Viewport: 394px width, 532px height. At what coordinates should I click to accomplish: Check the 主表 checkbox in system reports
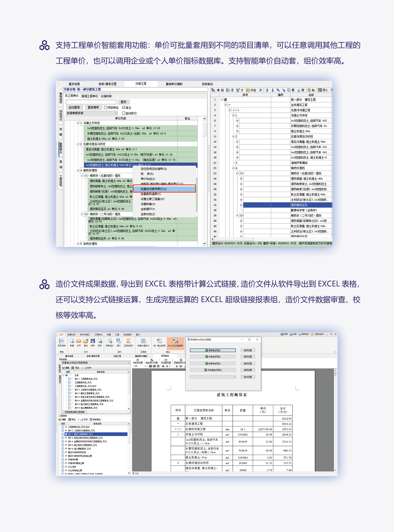coord(71,375)
